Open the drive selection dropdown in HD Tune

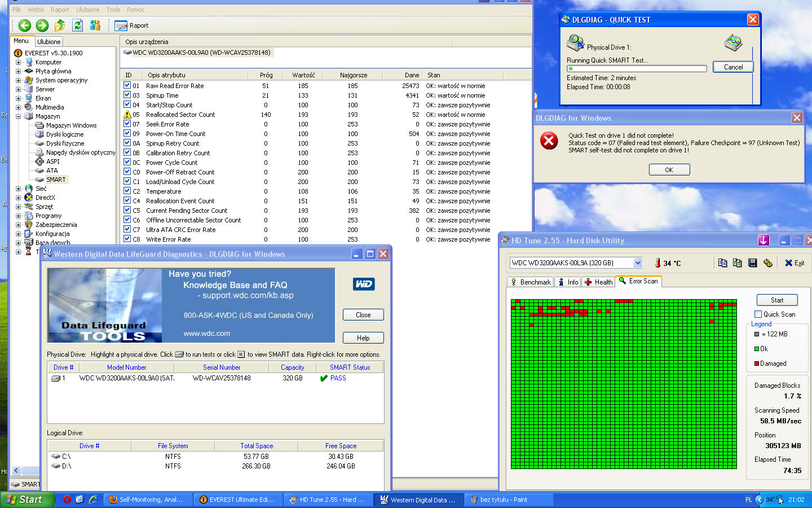(x=638, y=263)
